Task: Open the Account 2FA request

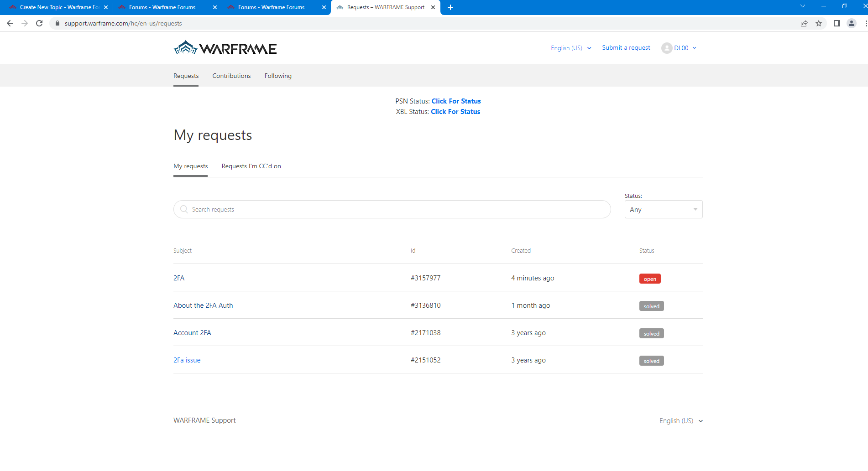Action: point(192,332)
